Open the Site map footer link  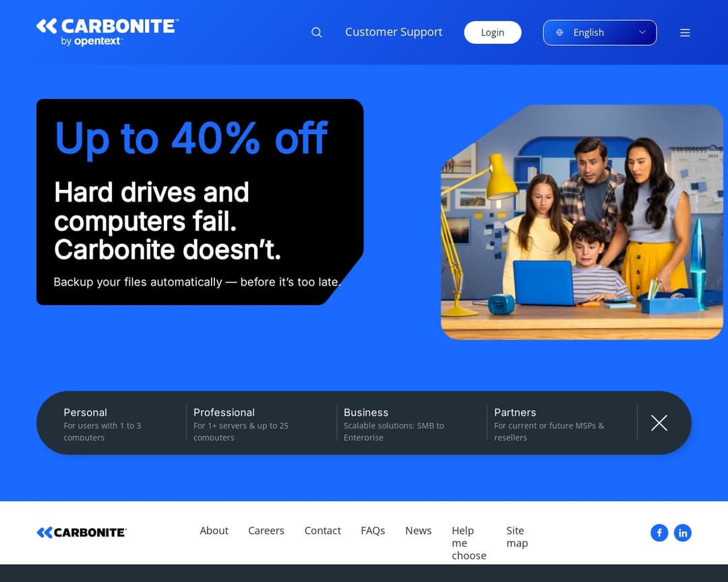[x=517, y=536]
